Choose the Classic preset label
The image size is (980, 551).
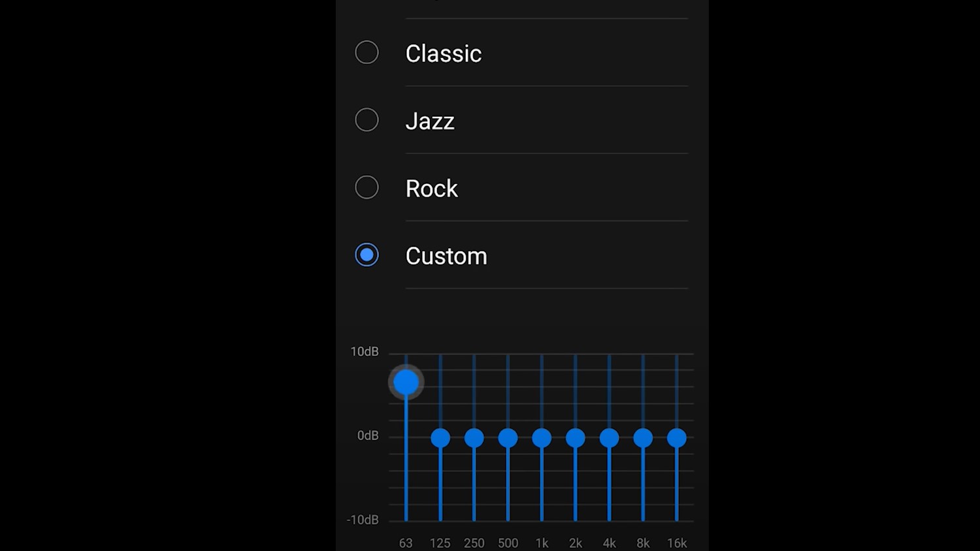(x=444, y=54)
